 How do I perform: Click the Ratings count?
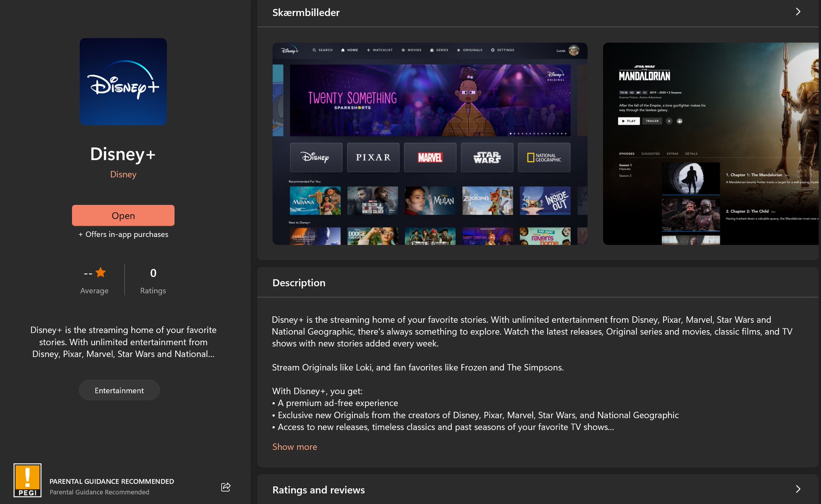pyautogui.click(x=153, y=273)
